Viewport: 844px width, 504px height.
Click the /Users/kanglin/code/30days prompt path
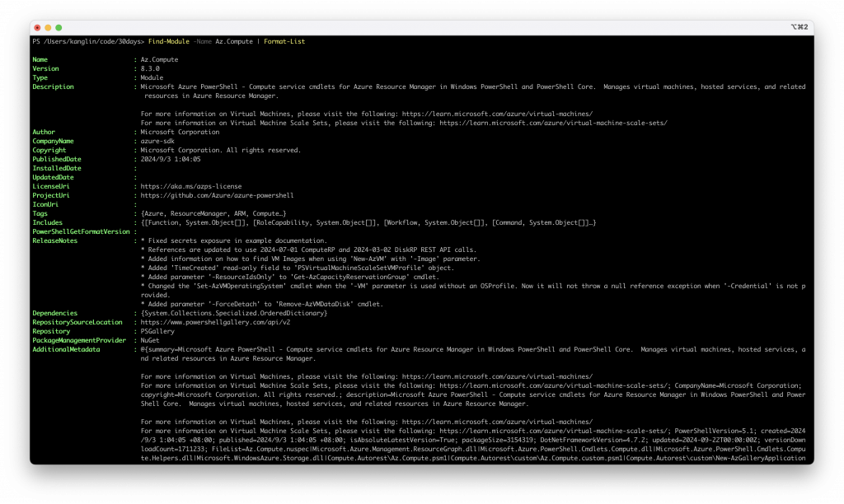point(92,41)
